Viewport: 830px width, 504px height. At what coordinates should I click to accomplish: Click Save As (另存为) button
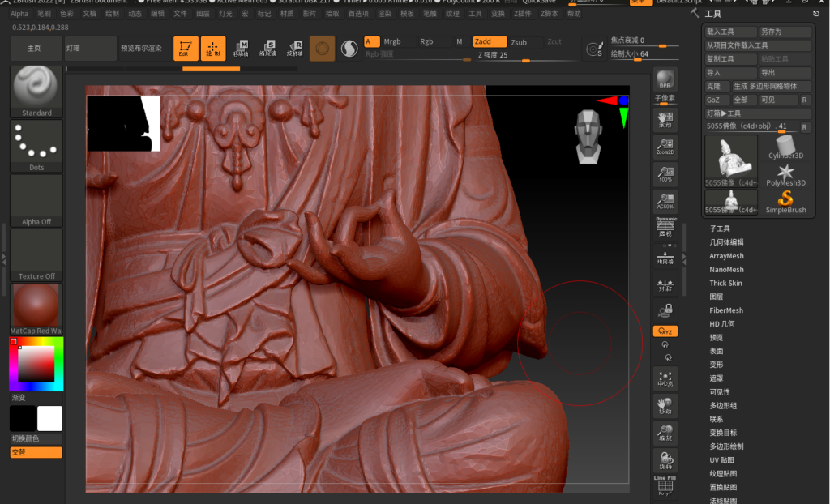(785, 32)
